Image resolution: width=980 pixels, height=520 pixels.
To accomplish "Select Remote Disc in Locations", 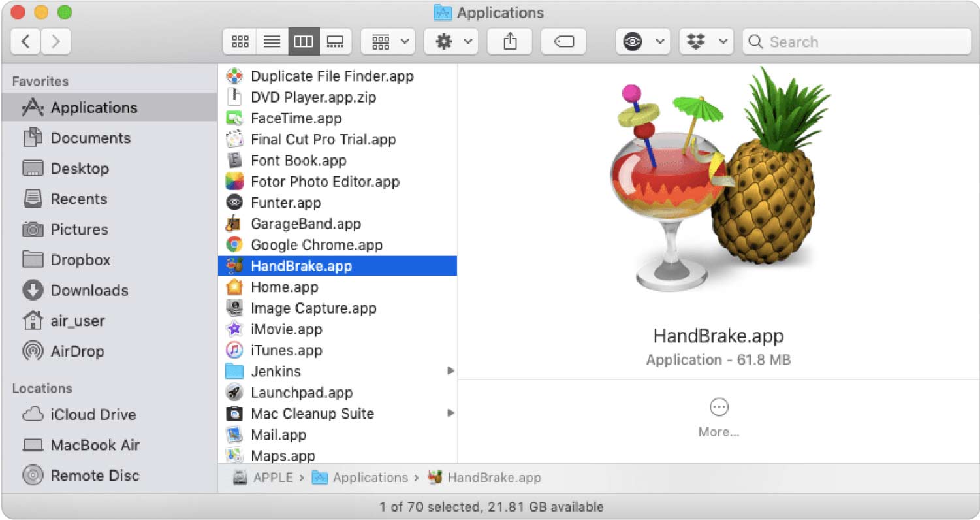I will pos(109,476).
